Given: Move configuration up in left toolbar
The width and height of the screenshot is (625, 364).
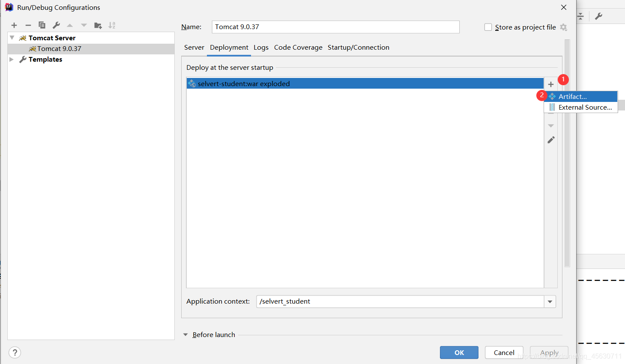Looking at the screenshot, I should tap(70, 25).
